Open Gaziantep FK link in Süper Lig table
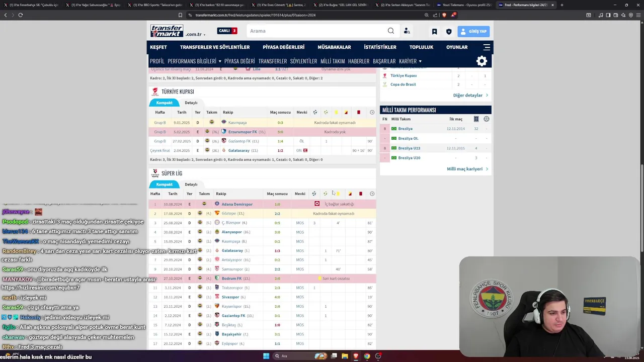 pos(233,316)
